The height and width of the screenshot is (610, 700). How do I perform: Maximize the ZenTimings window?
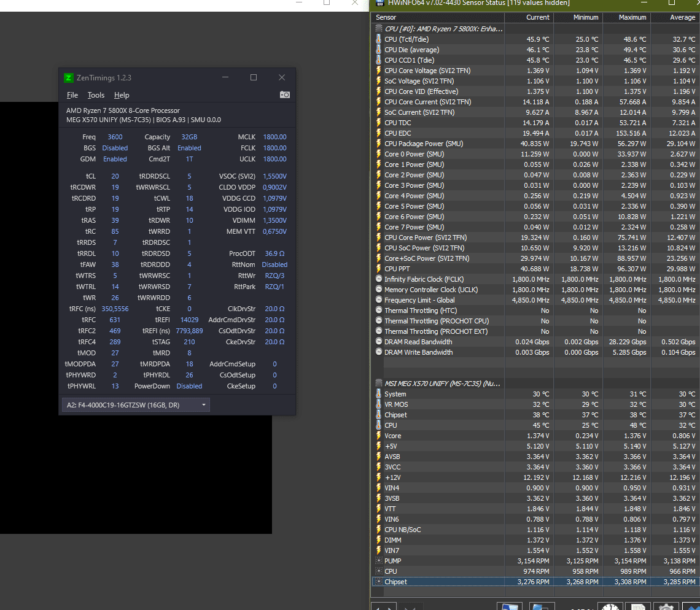click(254, 77)
